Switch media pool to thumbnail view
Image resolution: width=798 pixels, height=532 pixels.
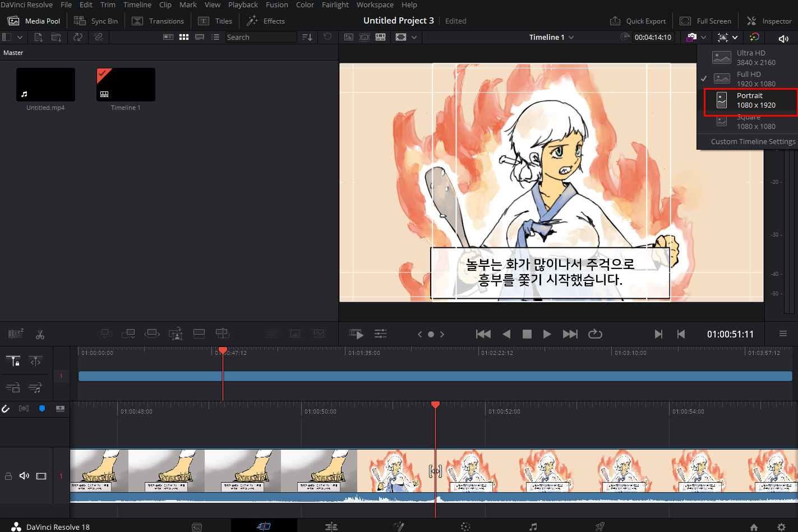click(x=184, y=37)
